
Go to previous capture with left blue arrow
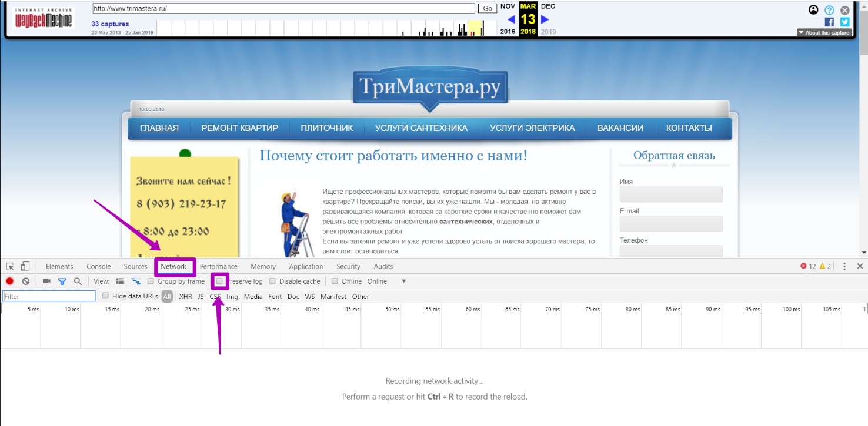point(511,19)
